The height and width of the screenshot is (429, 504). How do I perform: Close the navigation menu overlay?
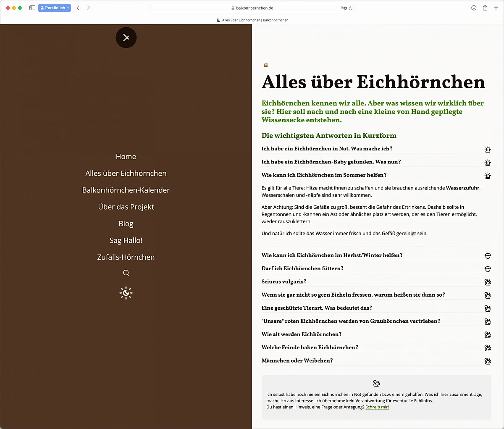[126, 38]
